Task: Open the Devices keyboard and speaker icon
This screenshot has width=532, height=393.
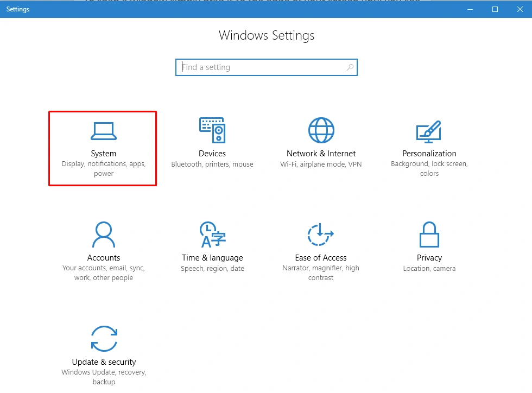Action: (x=212, y=130)
